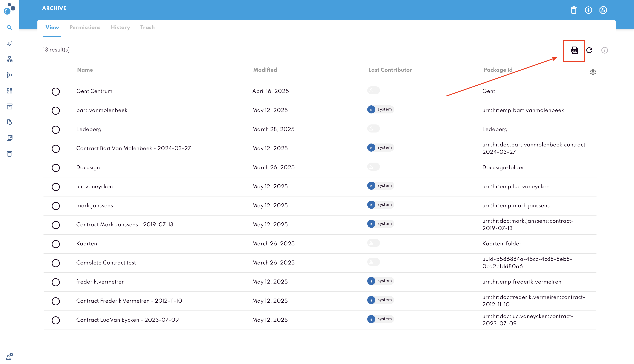634x364 pixels.
Task: Open the info icon beside refresh
Action: coord(604,50)
